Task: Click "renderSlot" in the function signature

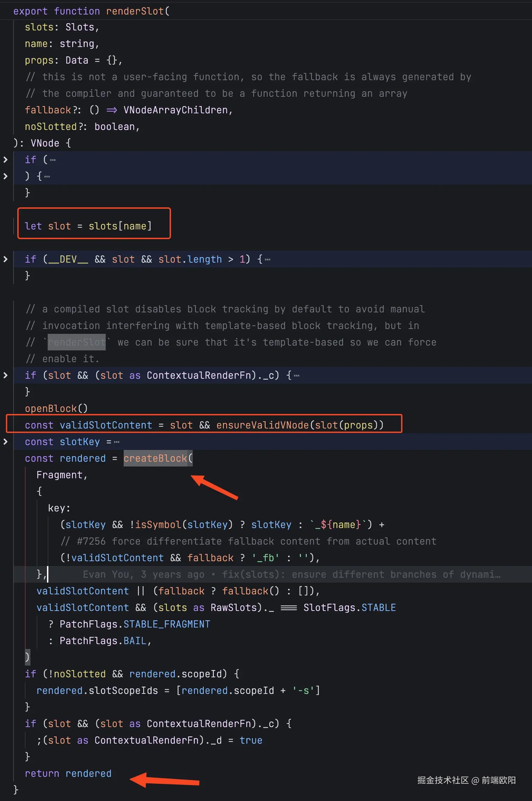Action: coord(135,11)
